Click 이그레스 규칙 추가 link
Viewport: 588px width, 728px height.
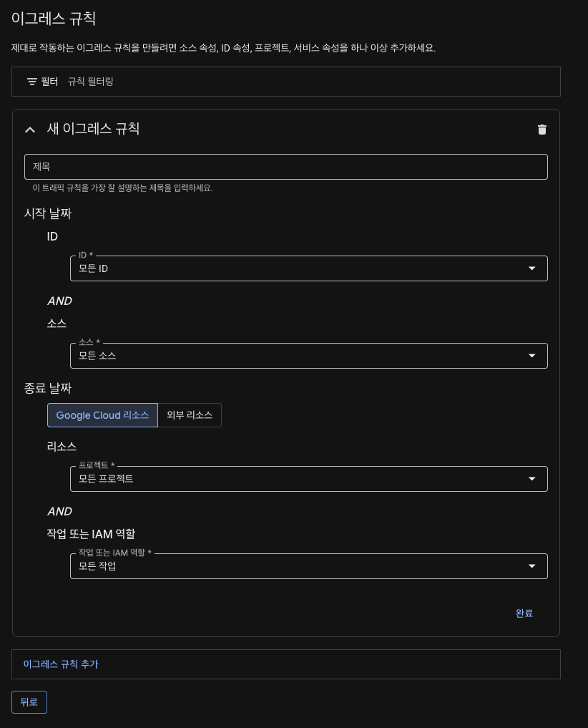pos(61,664)
